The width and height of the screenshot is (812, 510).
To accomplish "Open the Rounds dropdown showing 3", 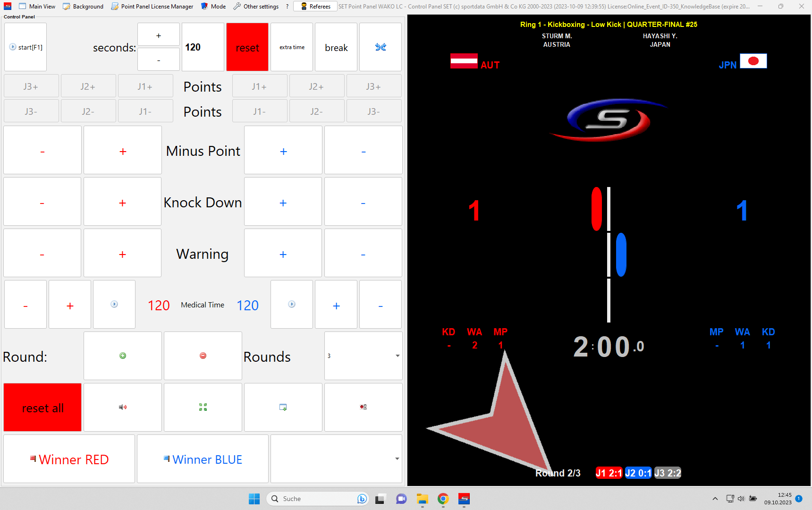I will tap(363, 356).
